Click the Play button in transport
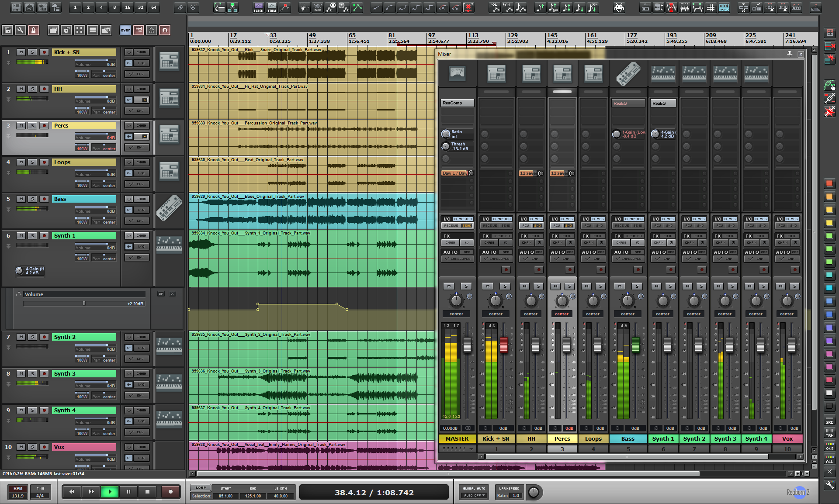 pos(110,491)
